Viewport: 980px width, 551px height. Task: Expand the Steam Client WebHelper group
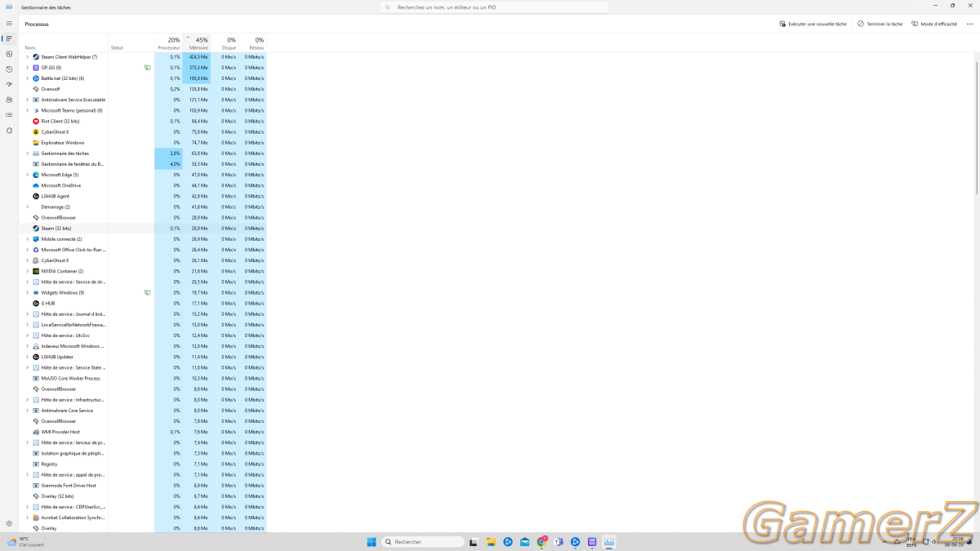(x=27, y=57)
